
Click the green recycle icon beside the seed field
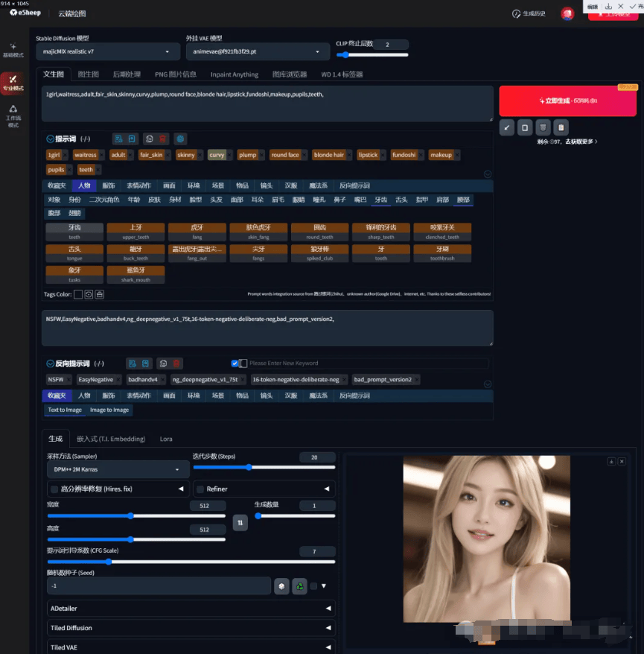pyautogui.click(x=299, y=586)
